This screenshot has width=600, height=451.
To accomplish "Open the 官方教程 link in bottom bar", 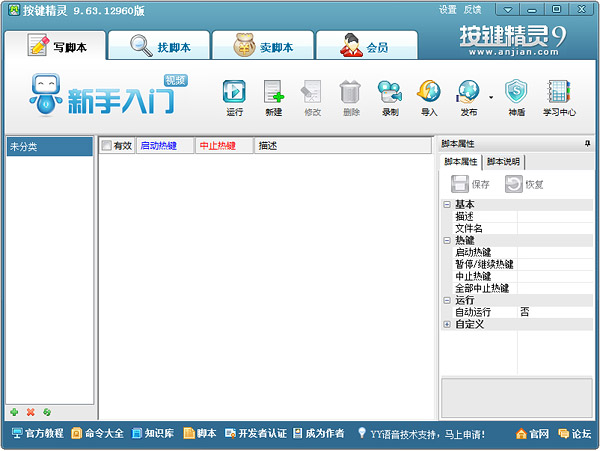I will 38,433.
